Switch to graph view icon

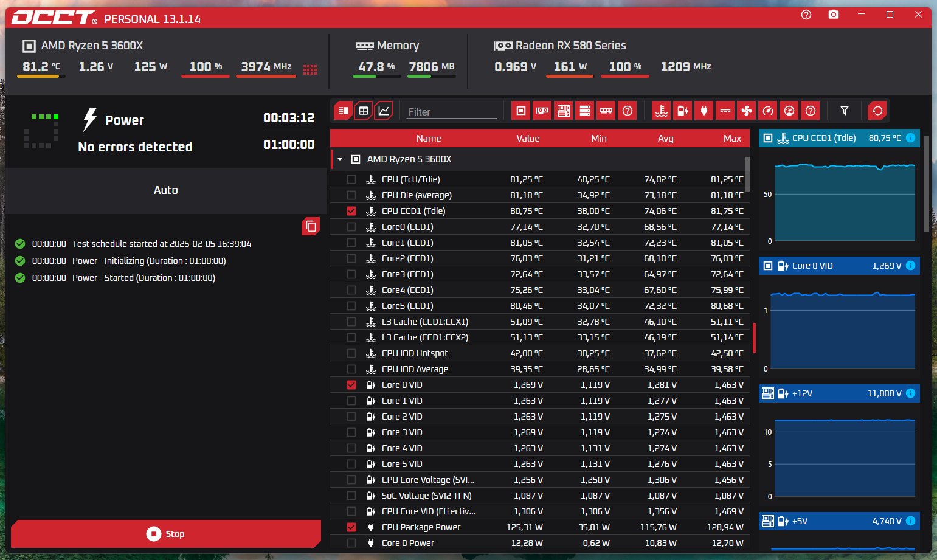coord(384,111)
